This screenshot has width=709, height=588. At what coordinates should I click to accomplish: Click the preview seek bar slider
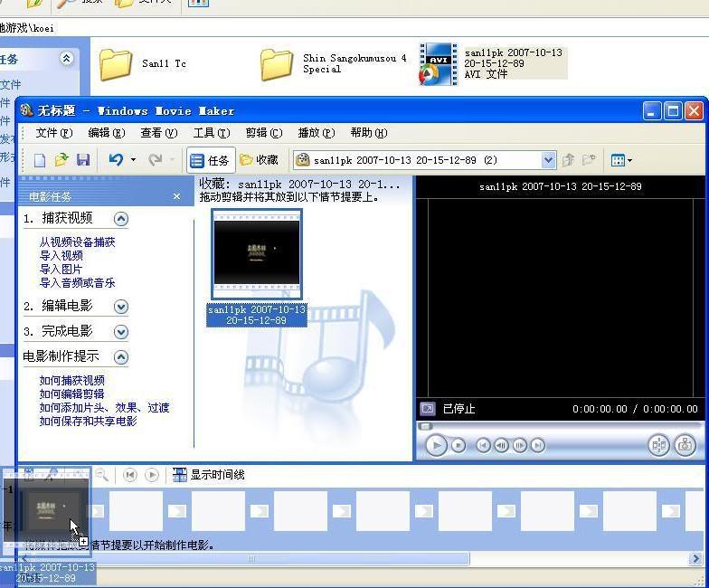coord(424,426)
